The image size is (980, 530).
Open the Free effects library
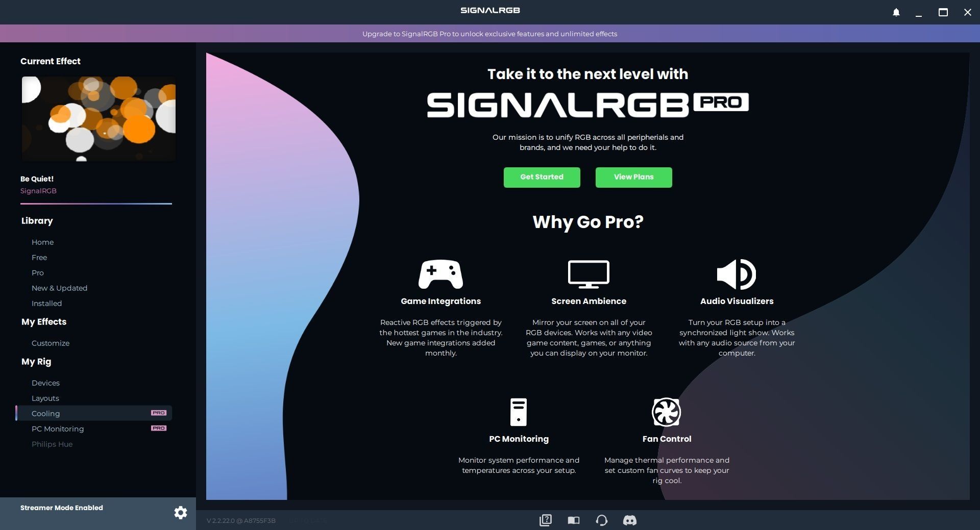(39, 258)
